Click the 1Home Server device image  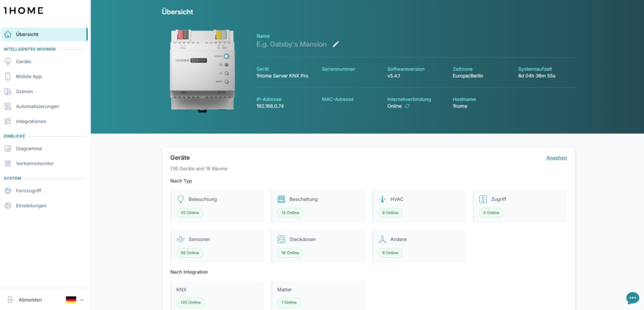(x=202, y=69)
